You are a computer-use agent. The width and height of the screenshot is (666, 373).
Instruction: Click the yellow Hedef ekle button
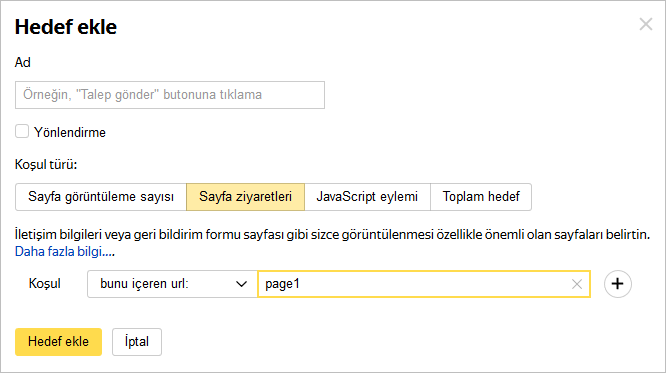(59, 342)
